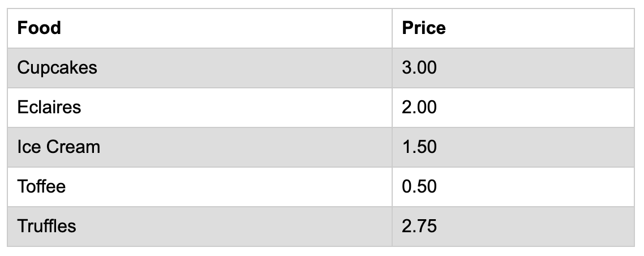Select the 1.50 price cell
644x256 pixels.
click(x=513, y=147)
